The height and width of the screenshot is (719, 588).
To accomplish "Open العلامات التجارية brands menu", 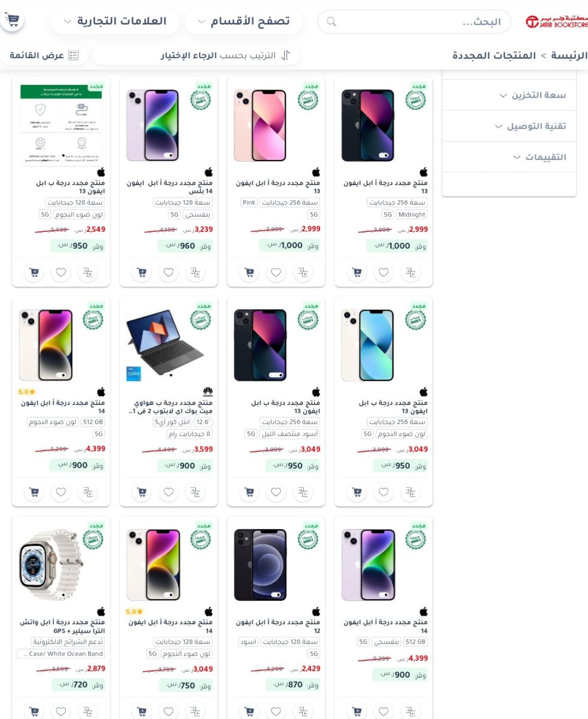I will point(115,22).
